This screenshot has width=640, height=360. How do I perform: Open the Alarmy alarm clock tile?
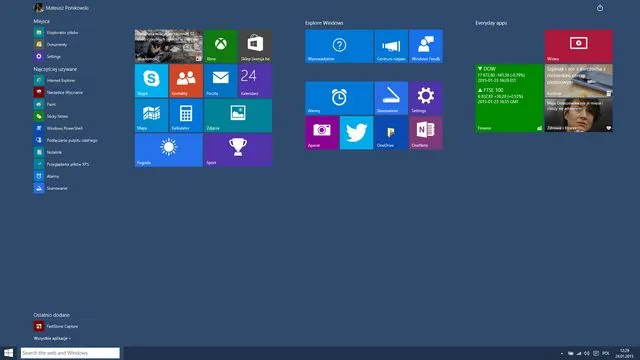(x=339, y=98)
